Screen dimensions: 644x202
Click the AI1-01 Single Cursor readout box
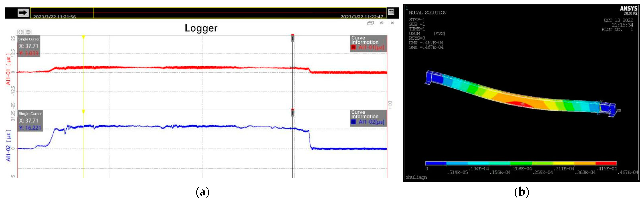pos(29,46)
